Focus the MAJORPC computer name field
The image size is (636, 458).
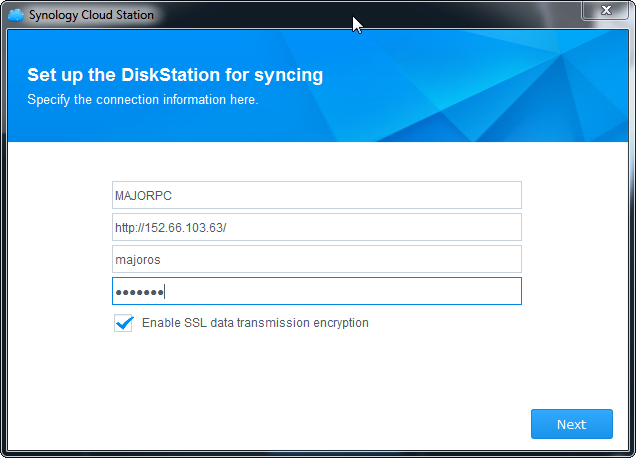pos(316,195)
